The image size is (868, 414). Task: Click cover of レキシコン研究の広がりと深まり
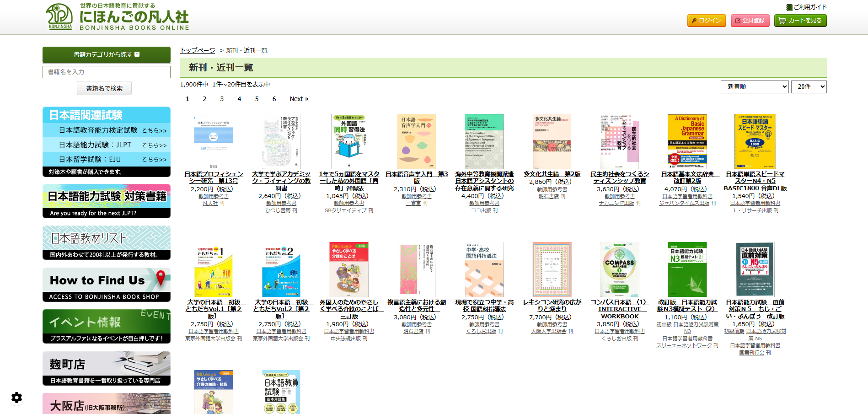552,269
